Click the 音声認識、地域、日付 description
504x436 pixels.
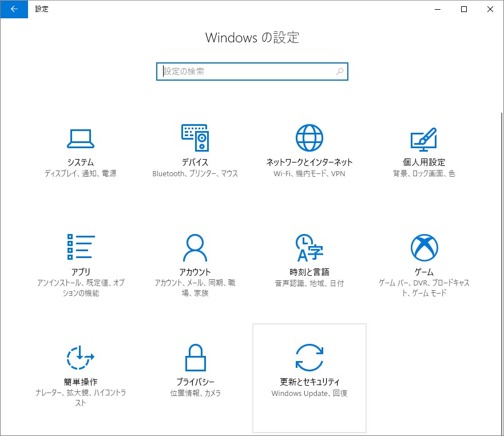click(x=309, y=283)
